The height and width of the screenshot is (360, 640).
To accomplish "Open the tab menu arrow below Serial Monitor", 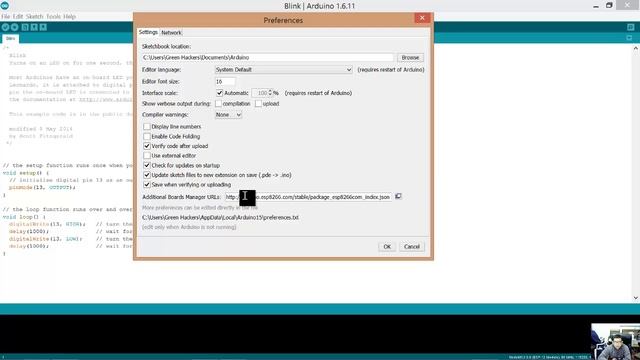I will pos(629,38).
